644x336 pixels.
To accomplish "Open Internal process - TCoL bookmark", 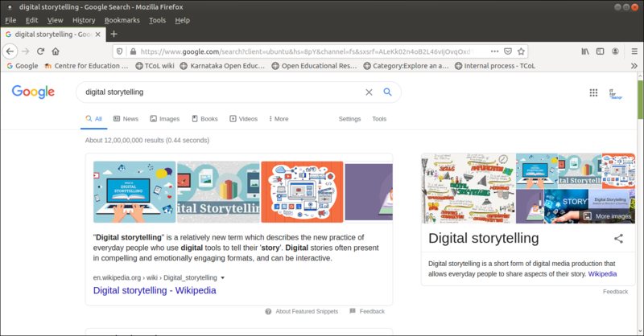I will (495, 66).
